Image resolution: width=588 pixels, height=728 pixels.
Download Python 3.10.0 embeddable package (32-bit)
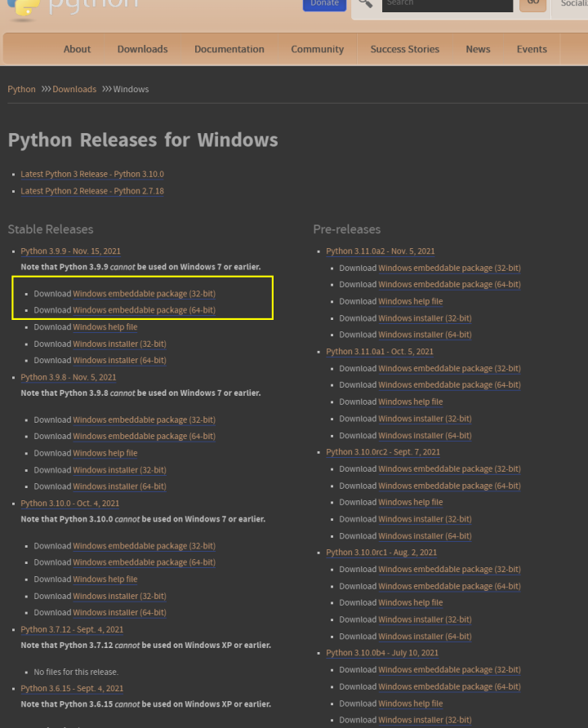click(x=144, y=546)
